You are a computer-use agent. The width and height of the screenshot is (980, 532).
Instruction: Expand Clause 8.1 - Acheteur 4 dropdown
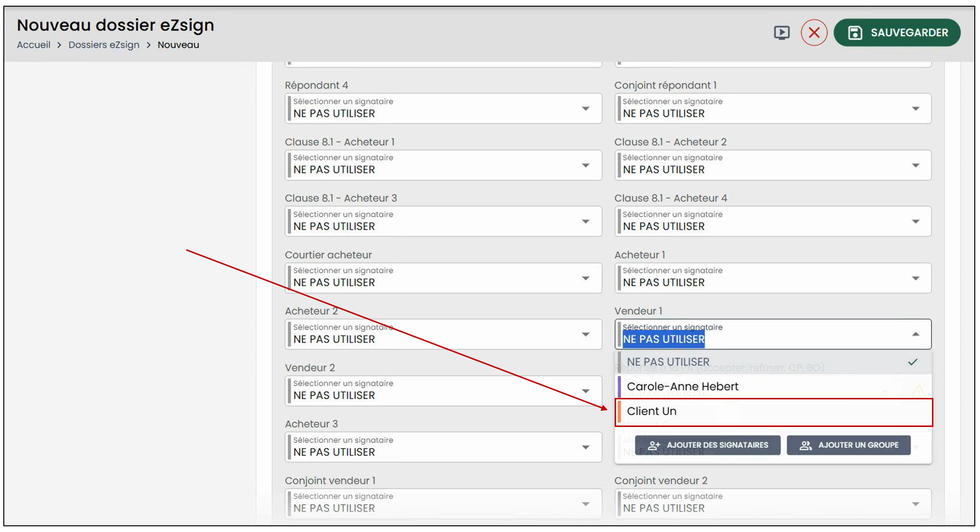tap(773, 221)
